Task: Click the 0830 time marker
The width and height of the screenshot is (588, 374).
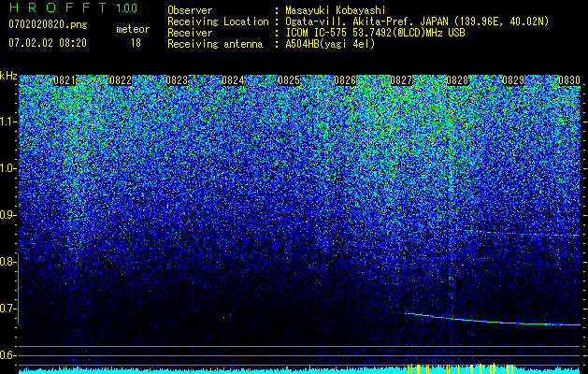Action: click(x=569, y=80)
